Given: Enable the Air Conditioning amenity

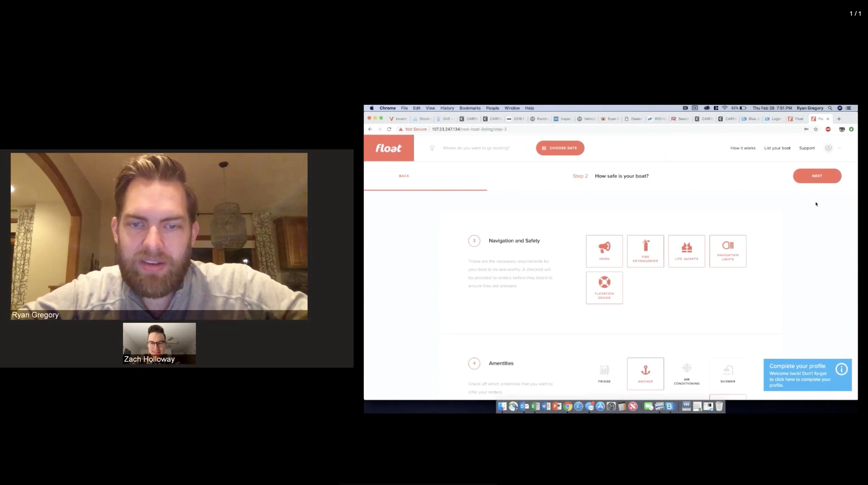Looking at the screenshot, I should (686, 373).
